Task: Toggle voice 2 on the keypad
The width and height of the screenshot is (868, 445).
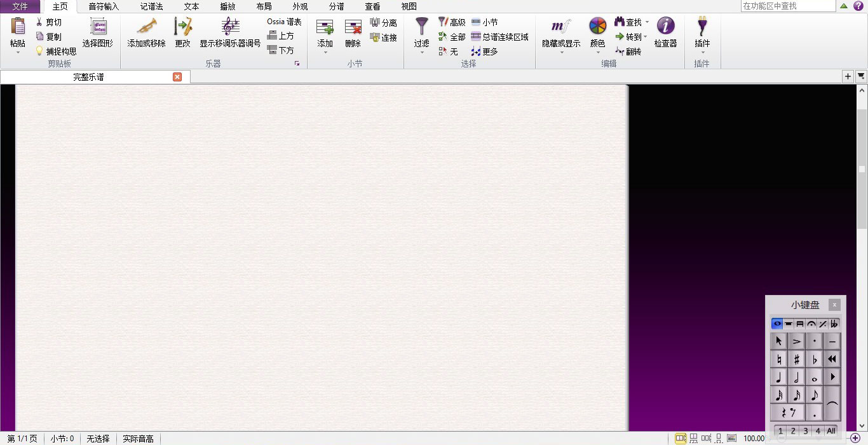Action: pos(793,431)
